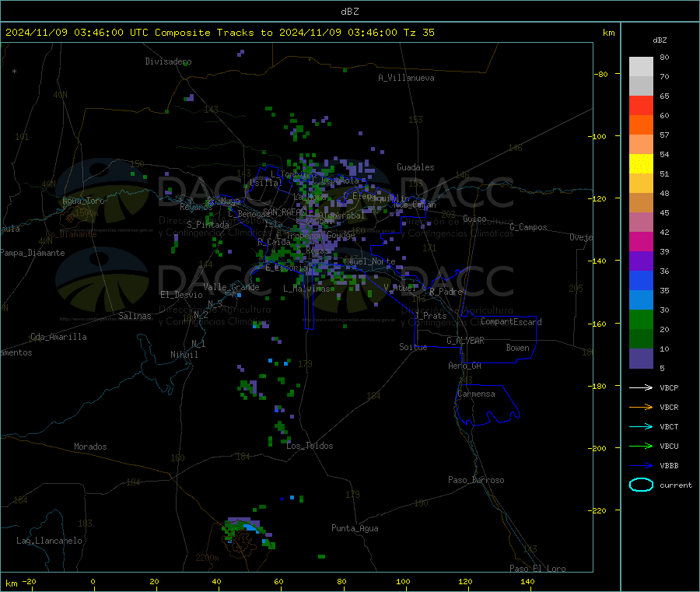Select the purple 5 dBZ color swatch
700x592 pixels.
(641, 359)
